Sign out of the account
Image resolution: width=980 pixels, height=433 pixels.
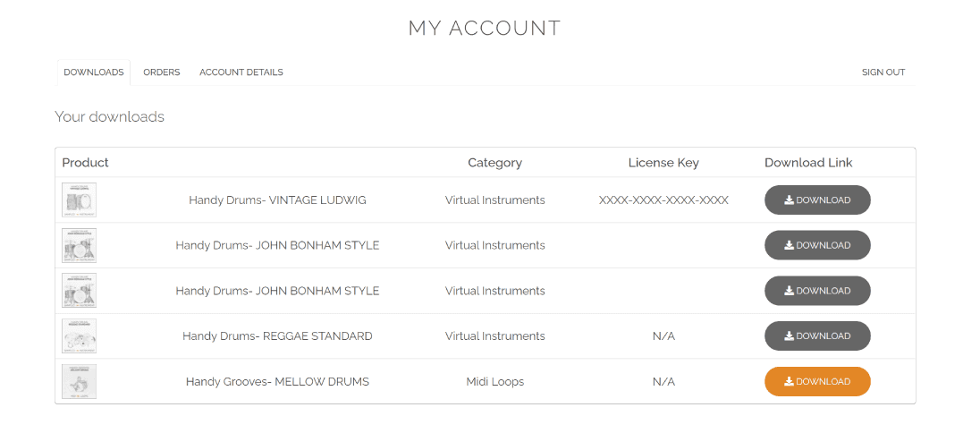883,72
